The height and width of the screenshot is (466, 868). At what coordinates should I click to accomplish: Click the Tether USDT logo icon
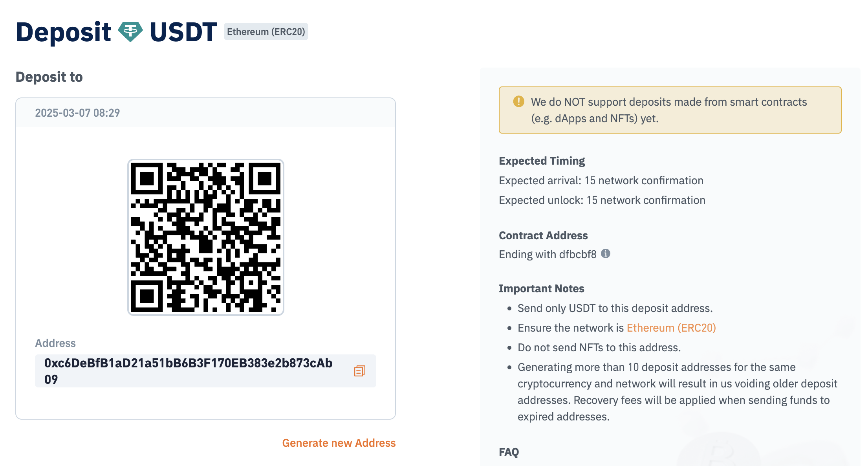point(130,32)
